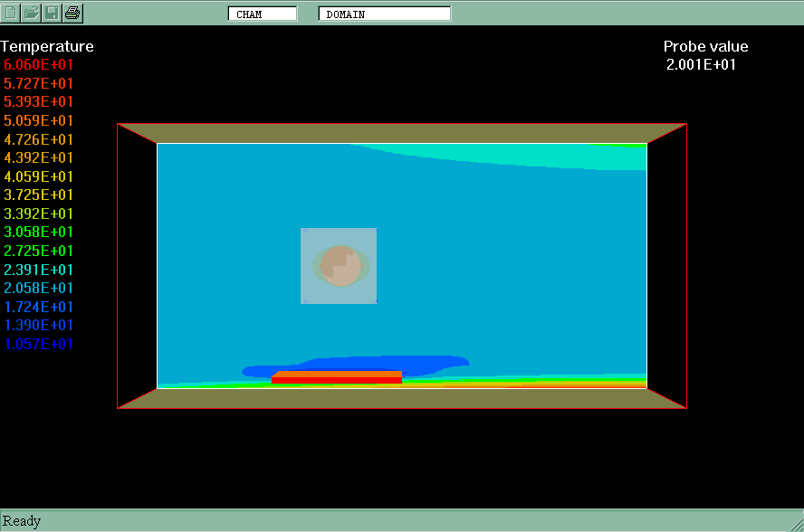The width and height of the screenshot is (804, 532).
Task: Click the 4.392E+01 orange legend value
Action: click(39, 157)
